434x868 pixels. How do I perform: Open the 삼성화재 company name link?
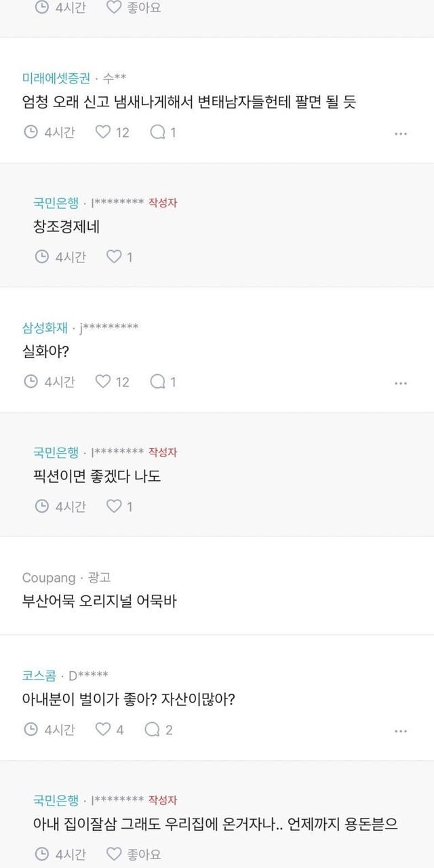[45, 328]
